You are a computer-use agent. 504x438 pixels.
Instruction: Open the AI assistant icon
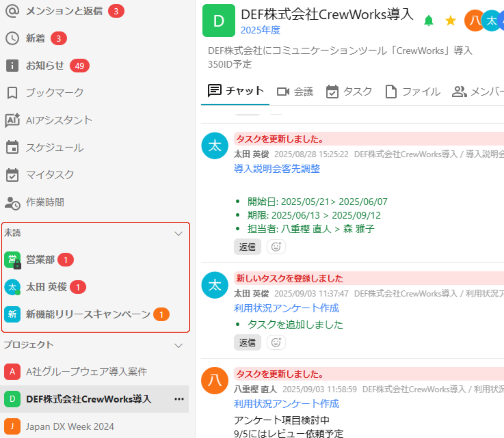[12, 120]
